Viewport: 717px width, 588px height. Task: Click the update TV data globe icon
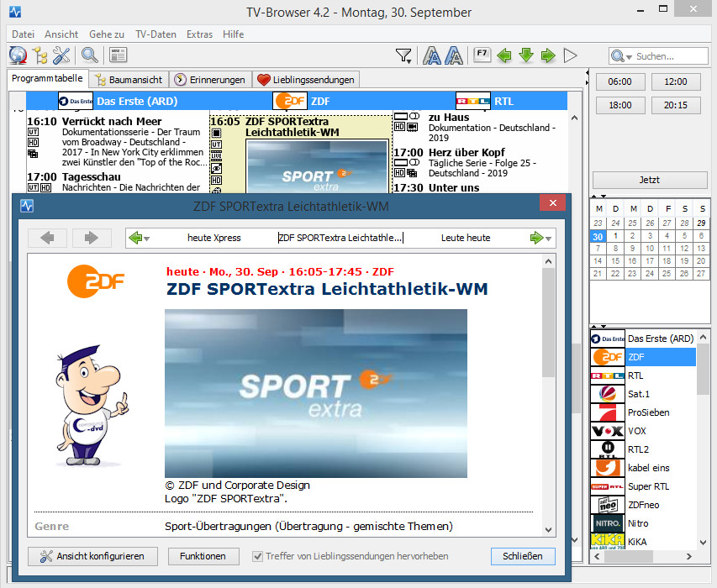pyautogui.click(x=18, y=56)
